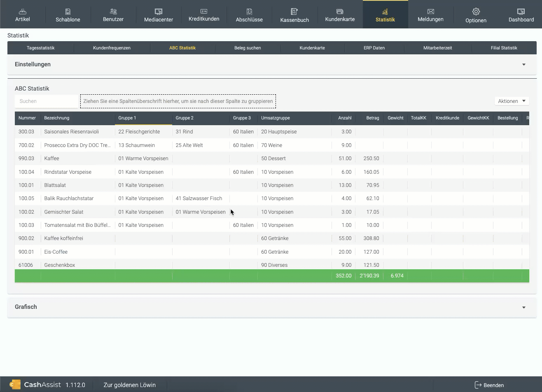This screenshot has height=392, width=542.
Task: Switch to the Beleg suchen tab
Action: tap(248, 48)
